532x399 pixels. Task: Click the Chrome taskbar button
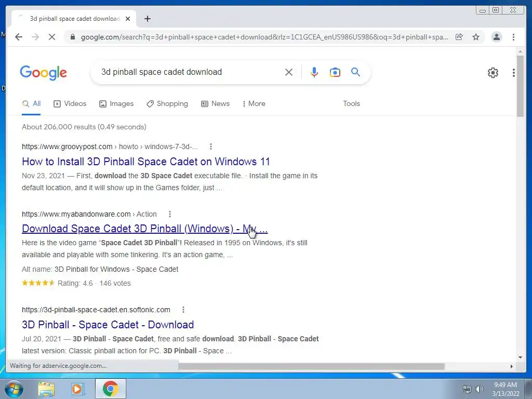point(111,389)
